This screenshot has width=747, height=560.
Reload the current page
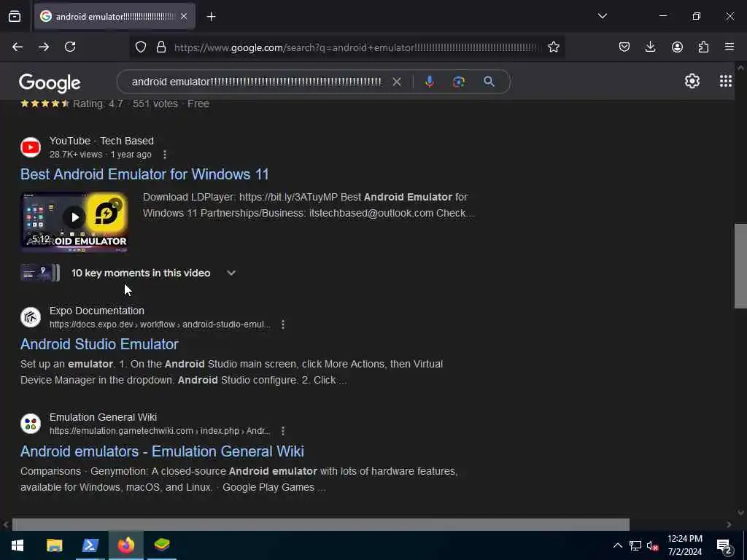(70, 47)
